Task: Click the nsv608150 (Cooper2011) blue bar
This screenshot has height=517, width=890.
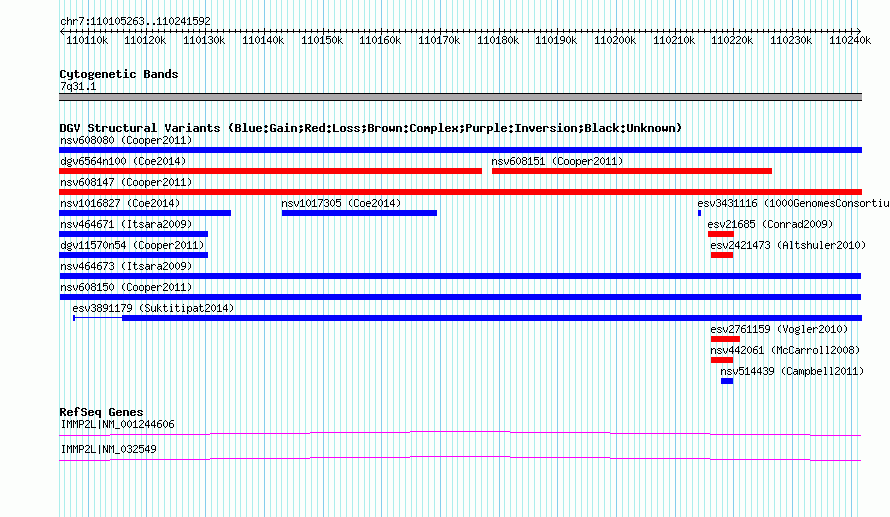Action: pyautogui.click(x=460, y=297)
